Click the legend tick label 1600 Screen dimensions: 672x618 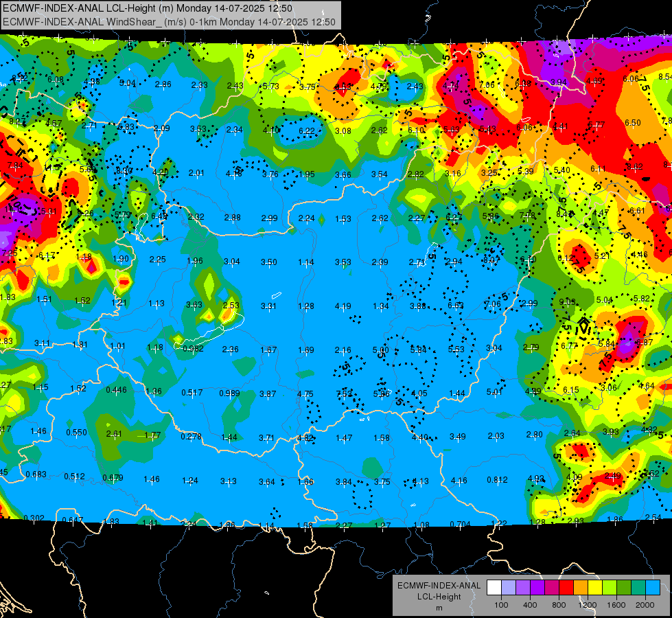click(616, 605)
